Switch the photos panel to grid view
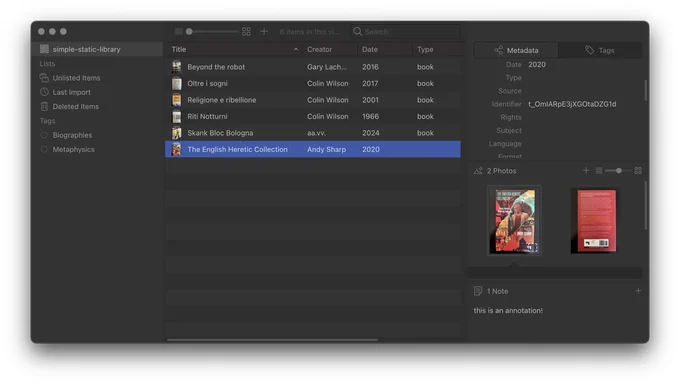680x384 pixels. pos(638,171)
